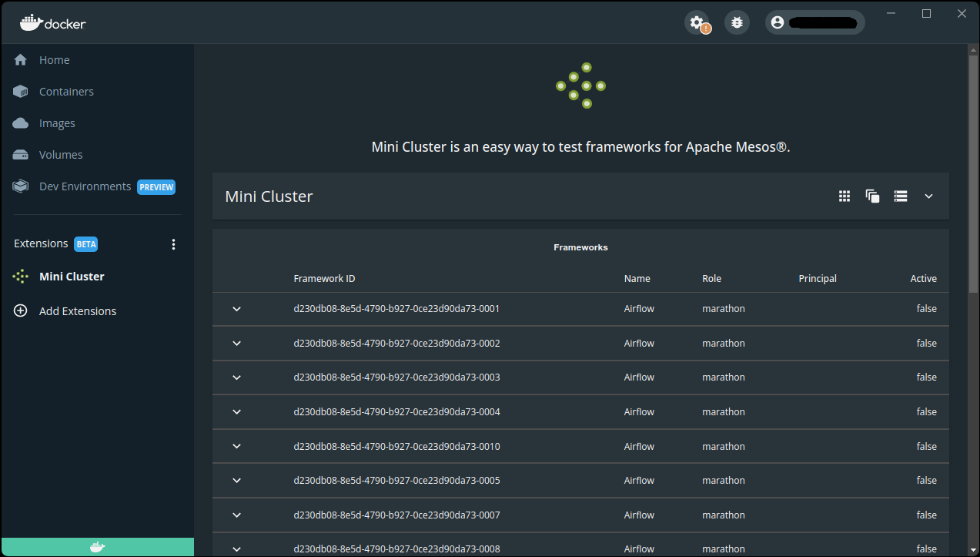
Task: Click marathon role in row 0004
Action: (724, 412)
